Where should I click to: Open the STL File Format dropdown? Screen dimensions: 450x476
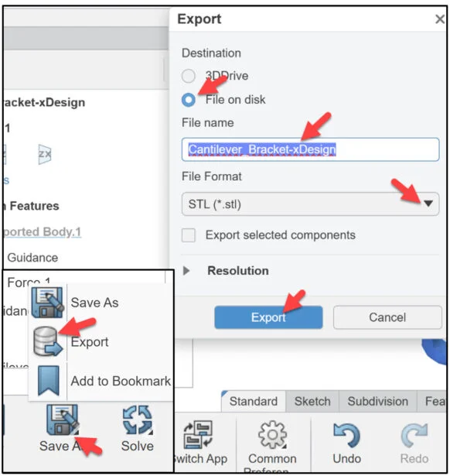310,204
